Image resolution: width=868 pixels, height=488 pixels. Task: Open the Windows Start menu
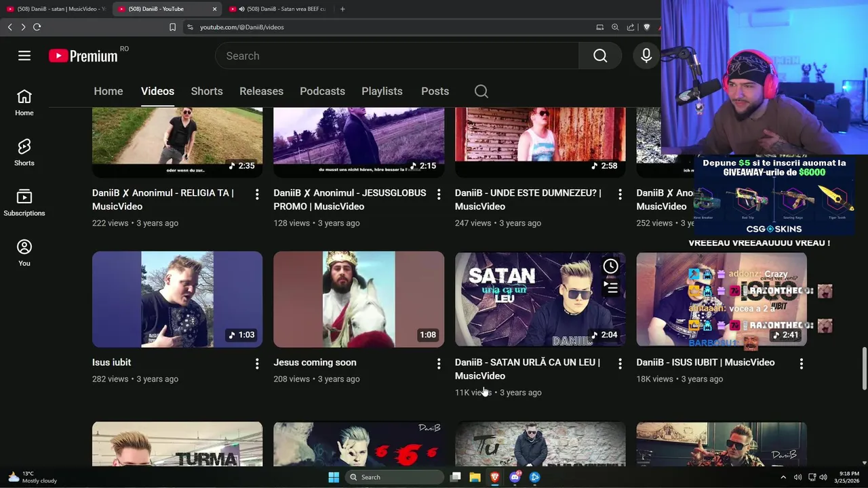click(x=334, y=477)
